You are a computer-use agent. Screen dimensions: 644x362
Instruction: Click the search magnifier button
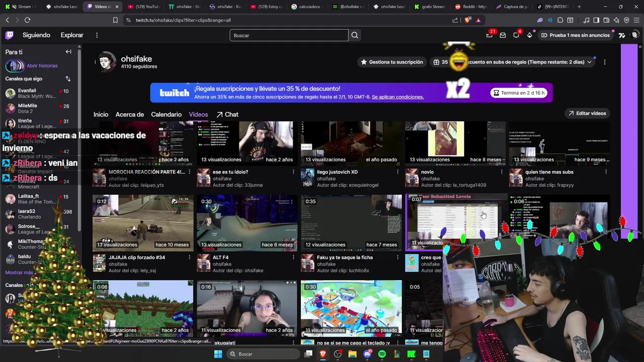pyautogui.click(x=355, y=35)
